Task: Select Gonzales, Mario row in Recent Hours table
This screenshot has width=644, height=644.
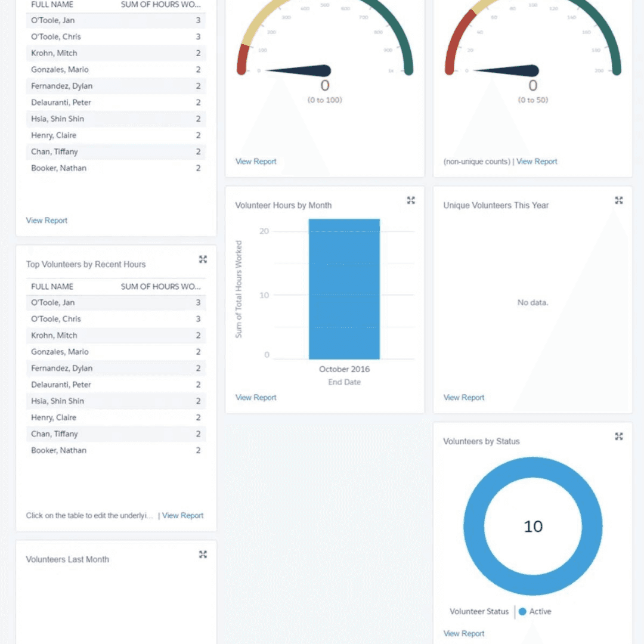Action: 116,352
